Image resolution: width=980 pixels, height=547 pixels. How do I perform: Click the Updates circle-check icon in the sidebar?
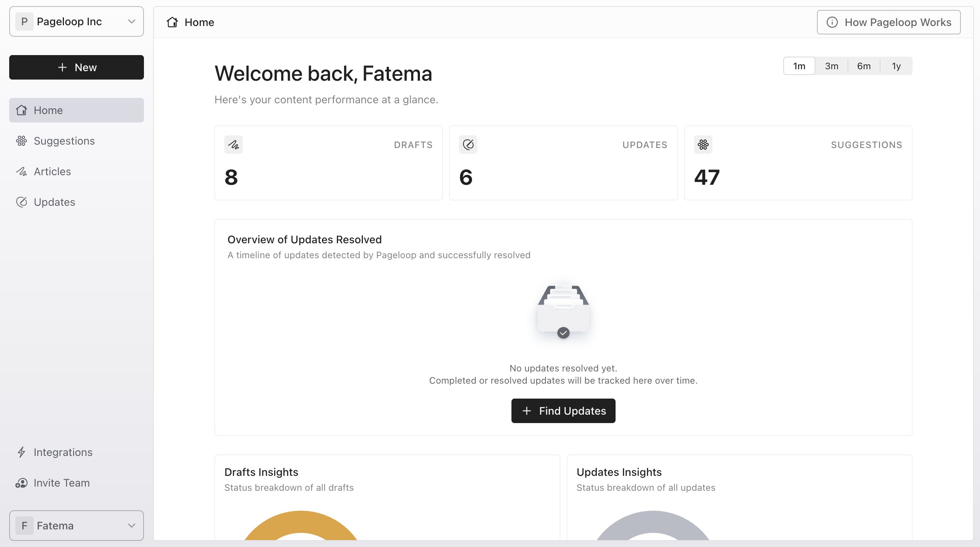21,202
